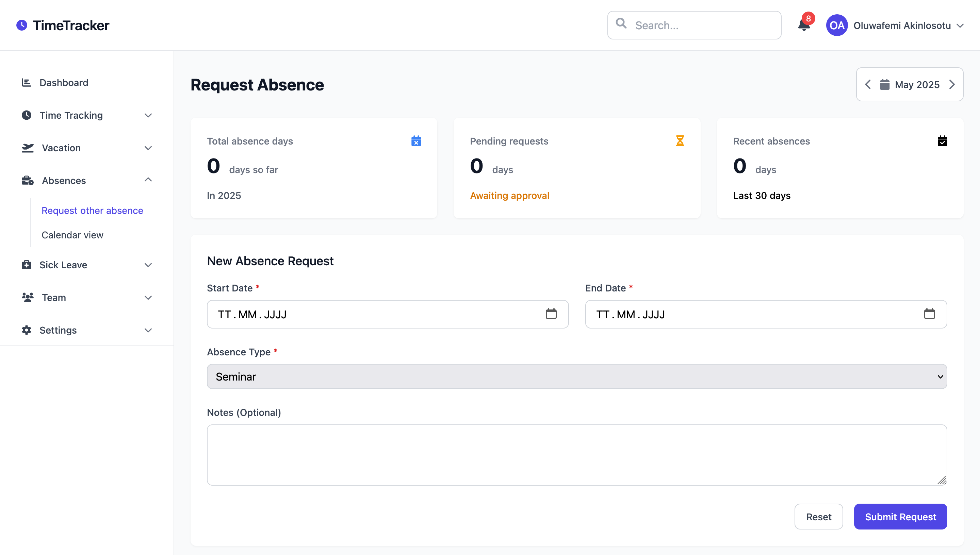Expand the Sick Leave menu chevron

(x=148, y=265)
